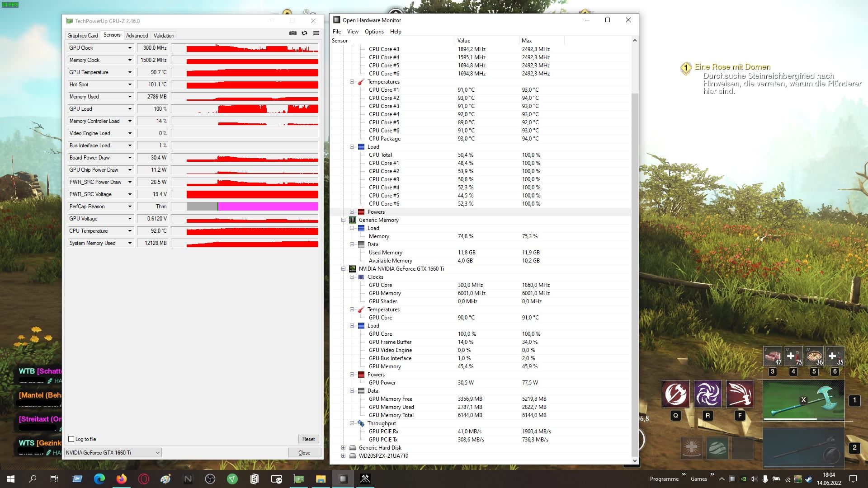Open PerfCap Reason sensor dropdown
868x488 pixels.
pyautogui.click(x=130, y=206)
